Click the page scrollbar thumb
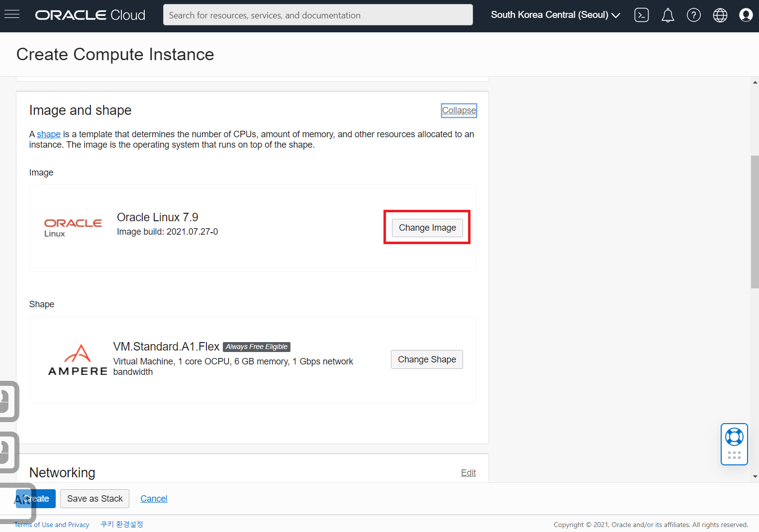Image resolution: width=759 pixels, height=532 pixels. pyautogui.click(x=755, y=222)
